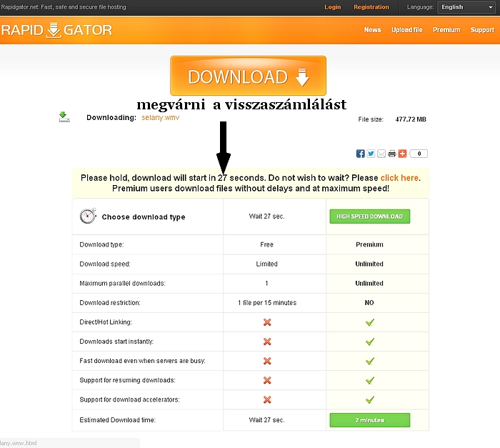Share on Facebook icon
Viewport: 500px width, 448px height.
[361, 154]
